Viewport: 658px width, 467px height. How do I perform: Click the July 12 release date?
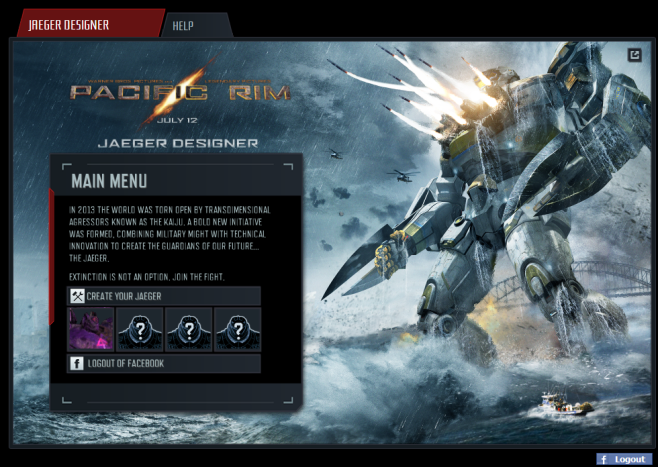[177, 120]
